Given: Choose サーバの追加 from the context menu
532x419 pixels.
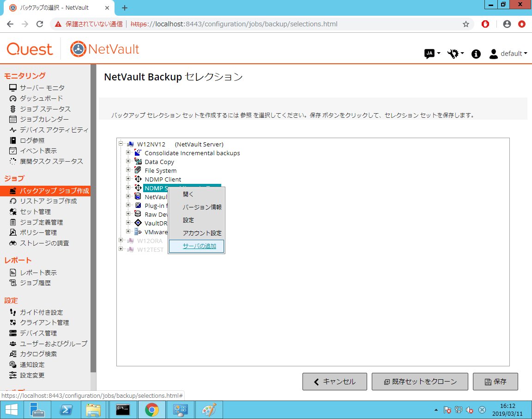Looking at the screenshot, I should click(x=196, y=246).
